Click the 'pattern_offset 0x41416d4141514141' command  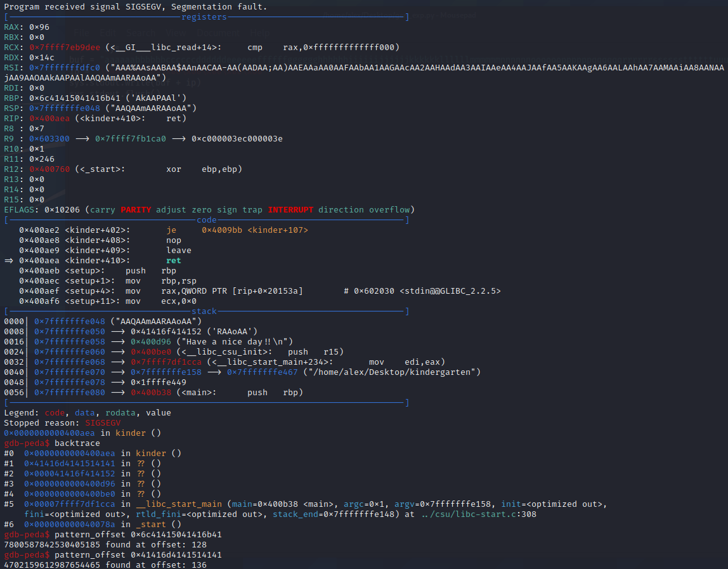pyautogui.click(x=138, y=555)
